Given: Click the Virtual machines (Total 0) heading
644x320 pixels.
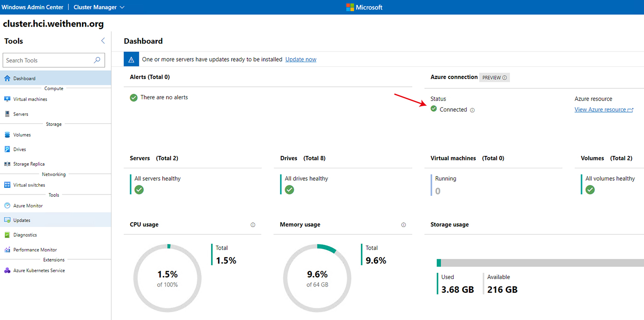Looking at the screenshot, I should coord(467,158).
